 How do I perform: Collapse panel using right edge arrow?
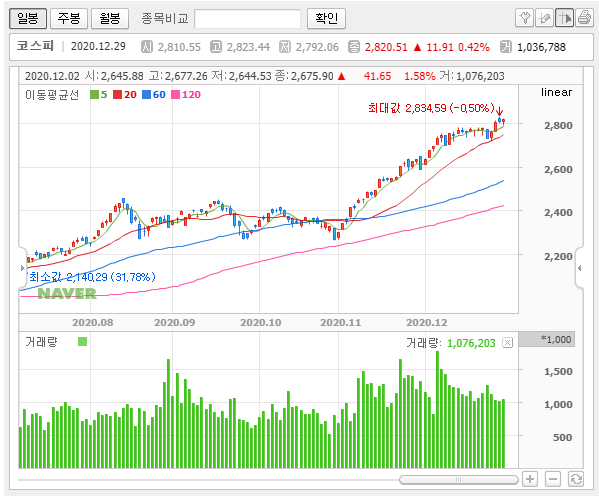tap(580, 268)
